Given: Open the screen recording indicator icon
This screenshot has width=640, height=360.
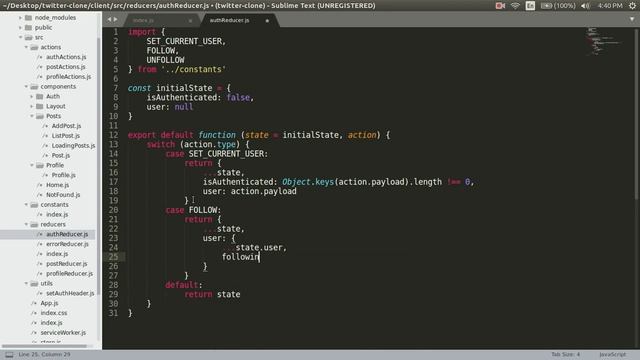Looking at the screenshot, I should click(500, 6).
